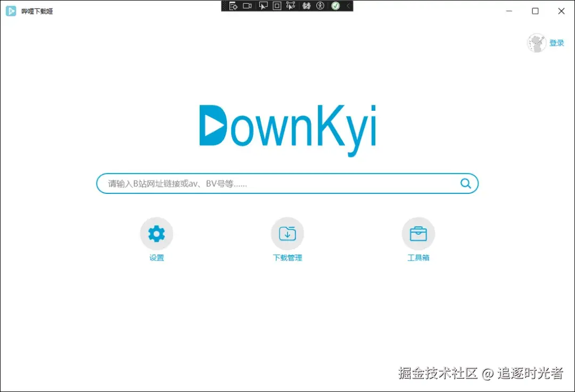The width and height of the screenshot is (575, 392).
Task: Toggle display layout adorners square icon
Action: (277, 6)
